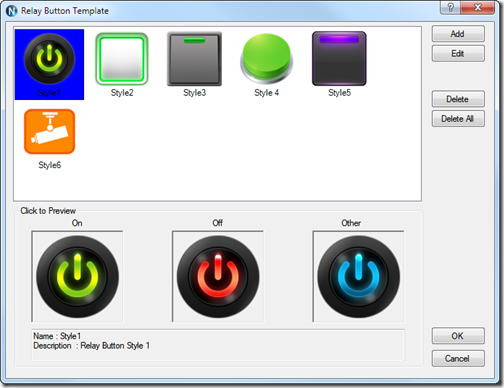
Task: Choose the Style6 orange camera template
Action: (49, 131)
